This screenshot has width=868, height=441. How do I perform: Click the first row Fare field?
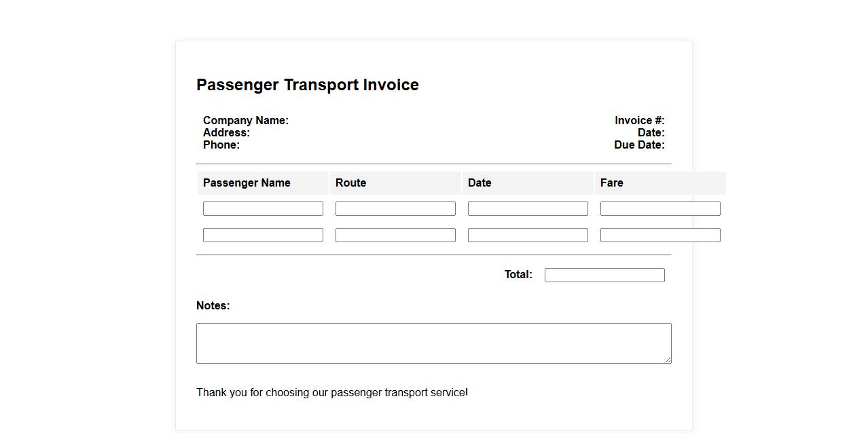[660, 209]
